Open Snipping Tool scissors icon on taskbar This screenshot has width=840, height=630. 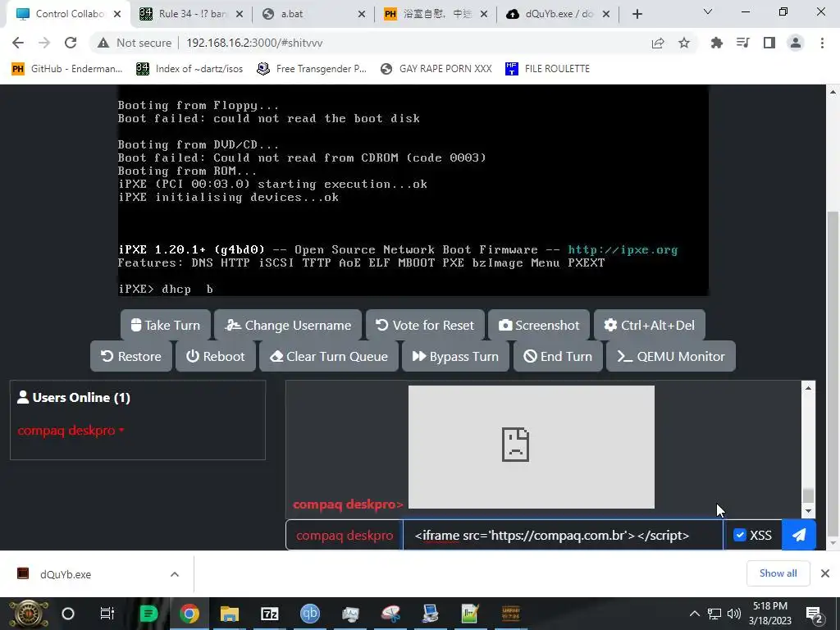[x=390, y=614]
